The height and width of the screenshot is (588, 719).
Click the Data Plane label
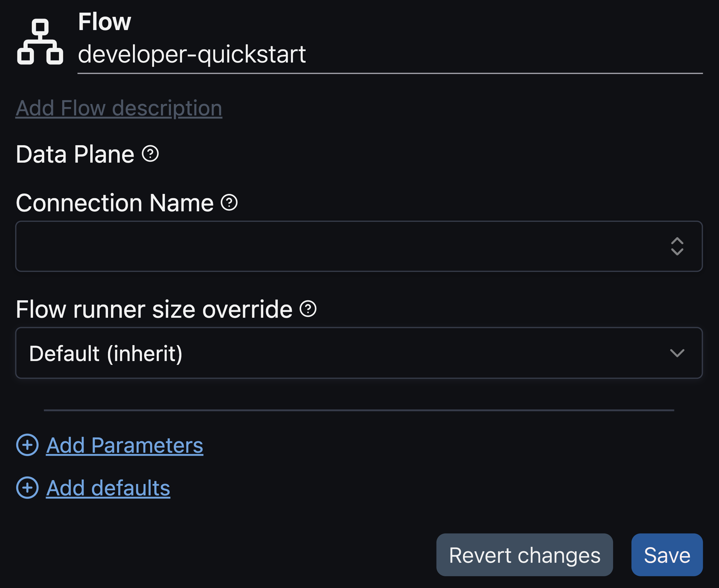[x=75, y=154]
